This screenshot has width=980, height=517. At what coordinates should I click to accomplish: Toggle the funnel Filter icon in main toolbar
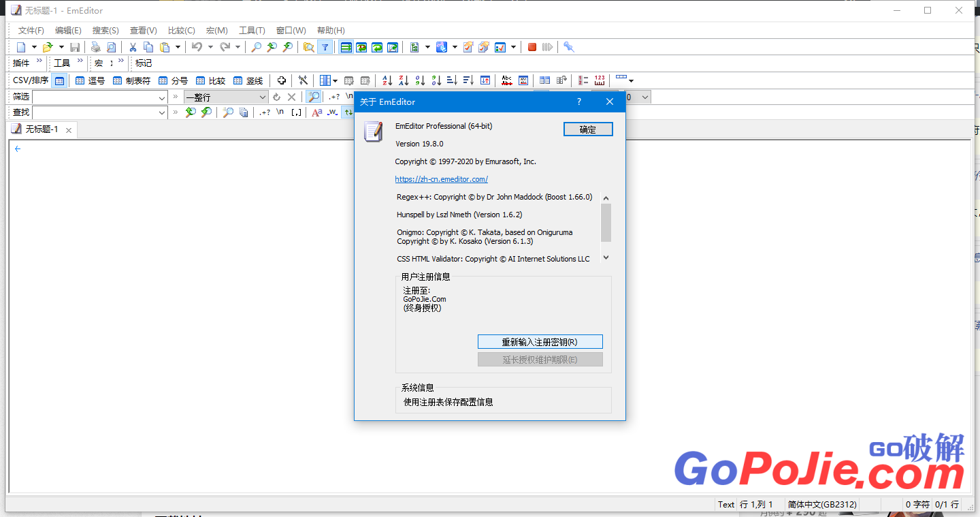point(325,47)
